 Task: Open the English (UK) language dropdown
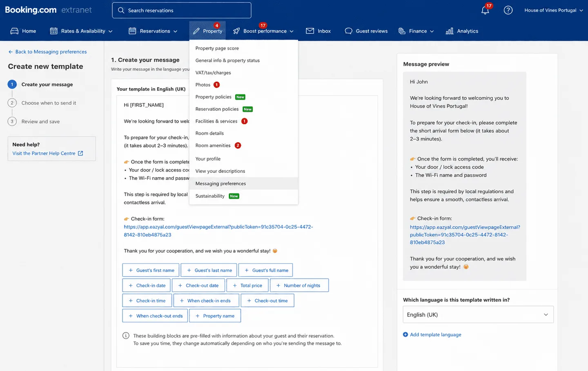pyautogui.click(x=478, y=315)
